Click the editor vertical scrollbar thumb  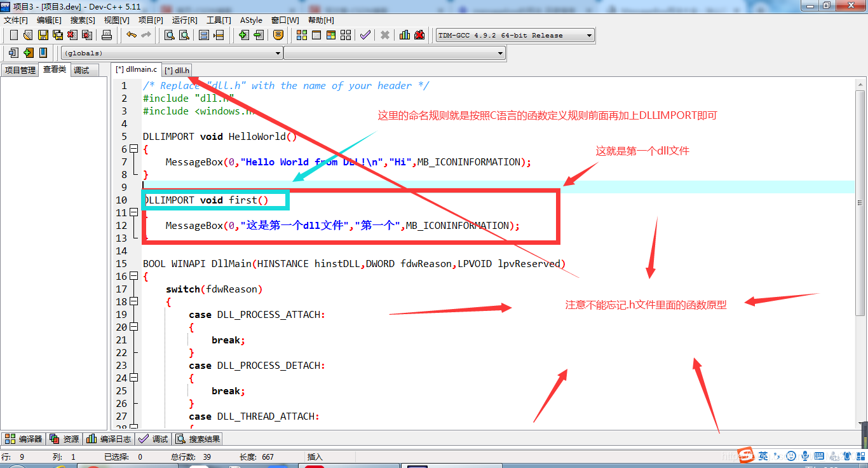tap(860, 203)
